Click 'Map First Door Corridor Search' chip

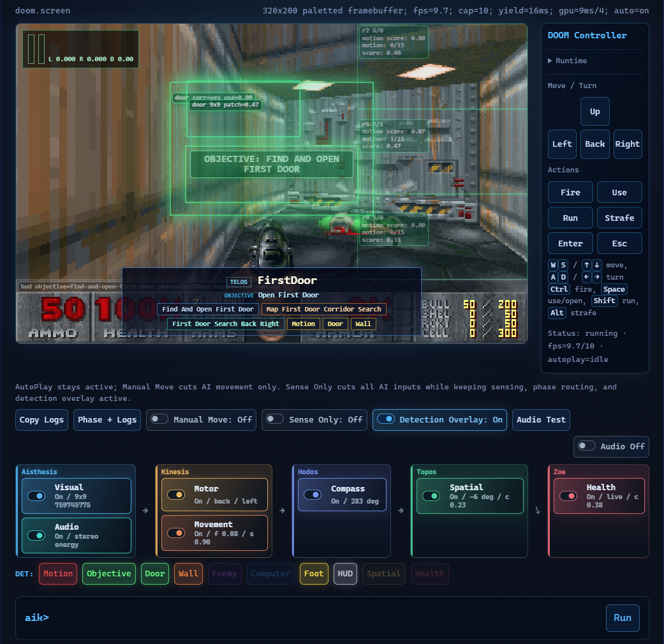(x=323, y=310)
